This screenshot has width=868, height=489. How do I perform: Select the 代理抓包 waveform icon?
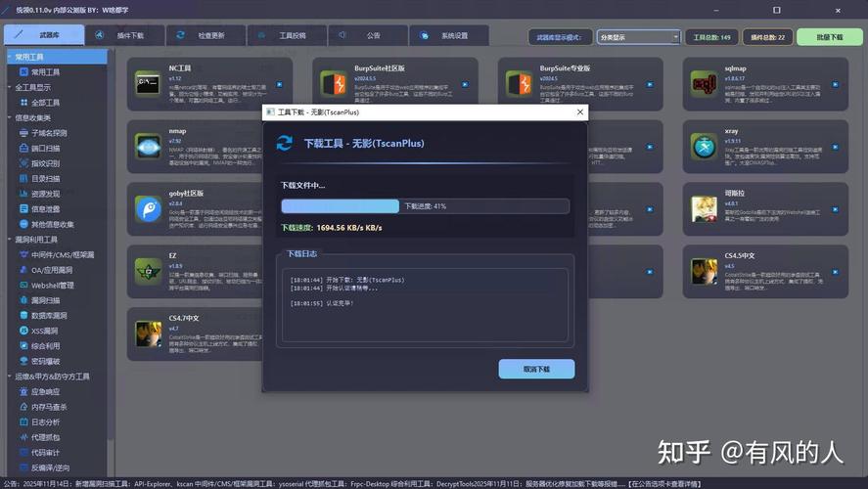[23, 437]
